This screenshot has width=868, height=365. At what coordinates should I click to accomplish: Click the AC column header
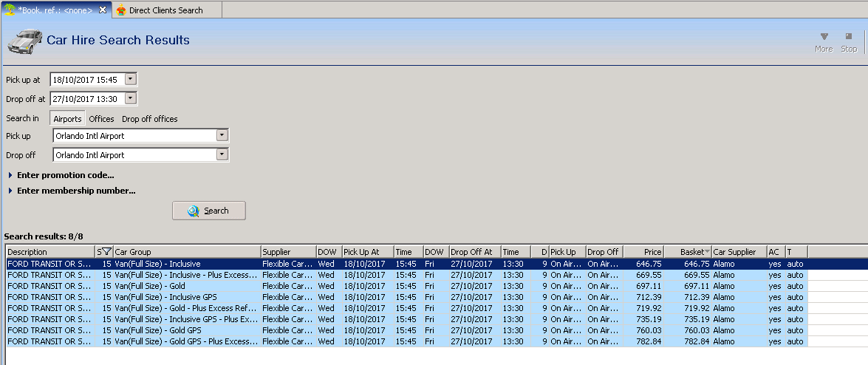[x=776, y=252]
